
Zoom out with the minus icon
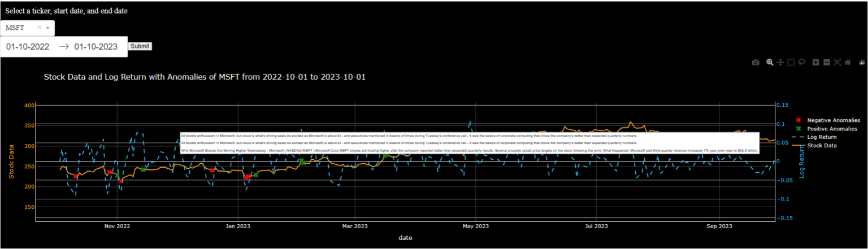pos(826,63)
